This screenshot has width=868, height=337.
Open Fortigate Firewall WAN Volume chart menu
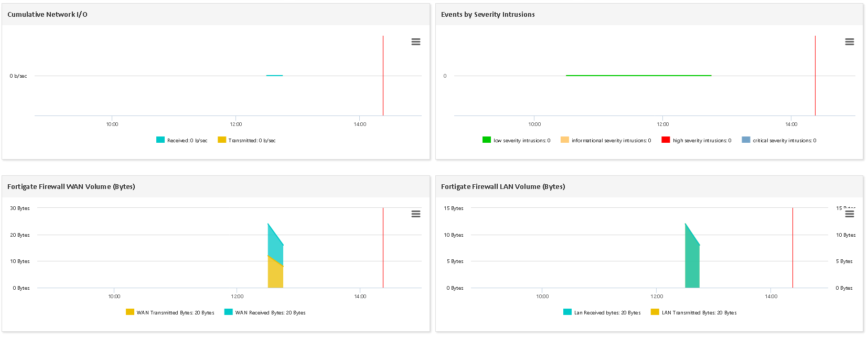click(416, 214)
